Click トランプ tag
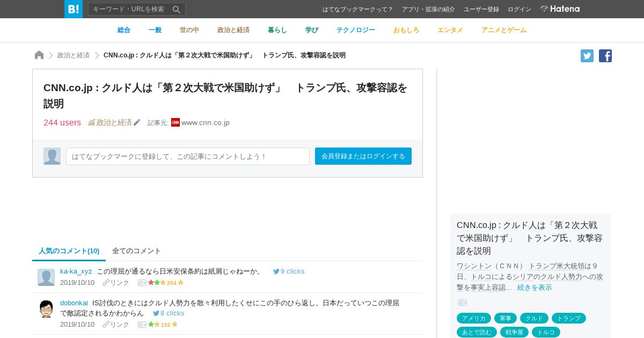644x338 pixels. [569, 318]
